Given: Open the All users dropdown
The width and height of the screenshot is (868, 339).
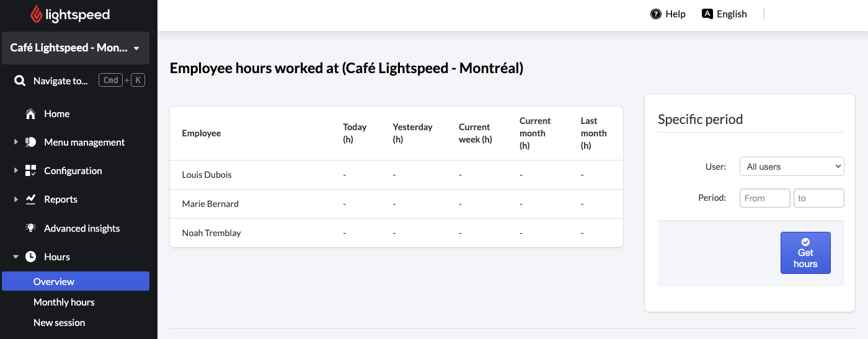Looking at the screenshot, I should (792, 167).
